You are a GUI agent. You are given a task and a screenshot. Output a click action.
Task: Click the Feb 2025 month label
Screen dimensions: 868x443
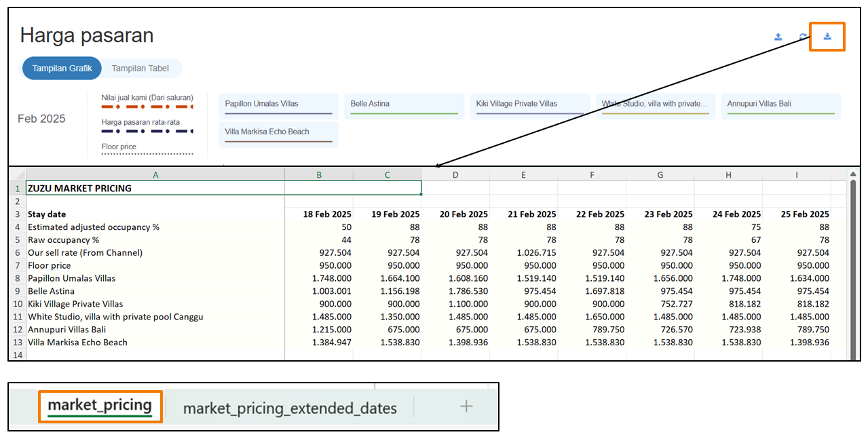click(x=41, y=119)
